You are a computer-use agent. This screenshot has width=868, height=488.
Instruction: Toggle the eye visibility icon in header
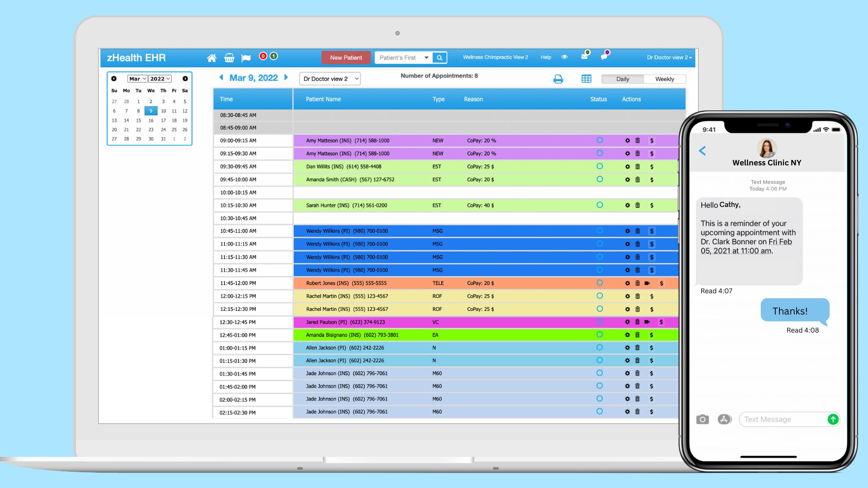coord(564,57)
